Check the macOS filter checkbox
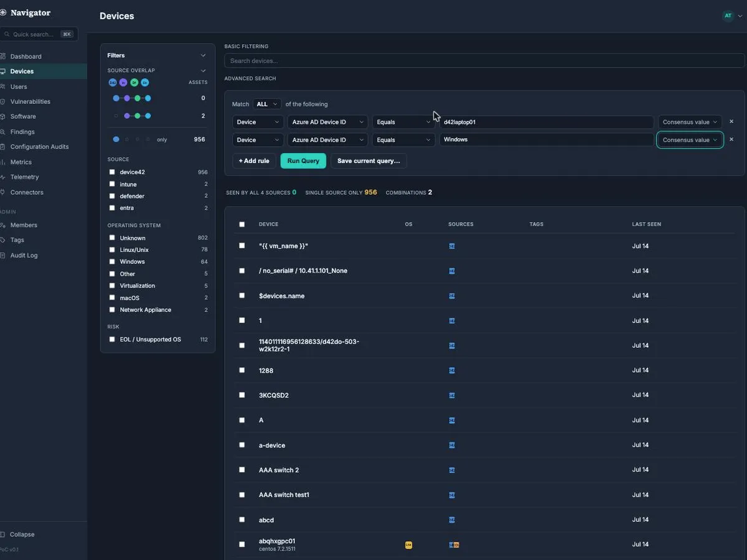 click(112, 297)
